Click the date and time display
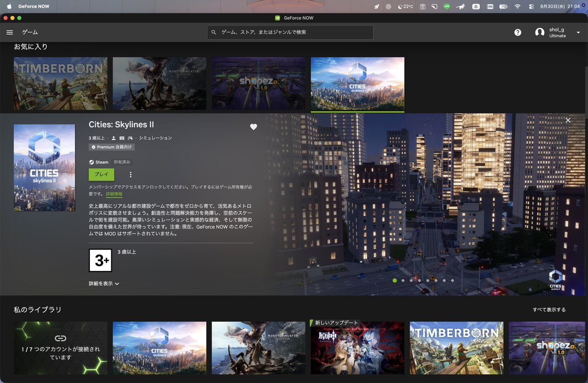 coord(560,6)
